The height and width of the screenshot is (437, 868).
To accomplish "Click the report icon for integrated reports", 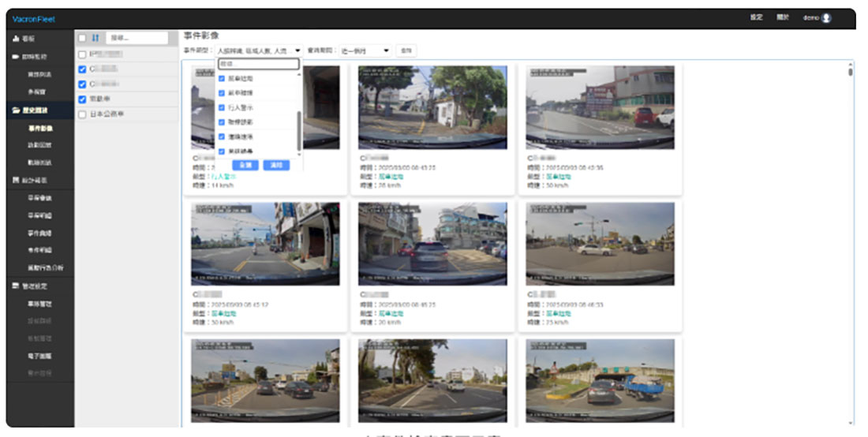I will coord(16,181).
